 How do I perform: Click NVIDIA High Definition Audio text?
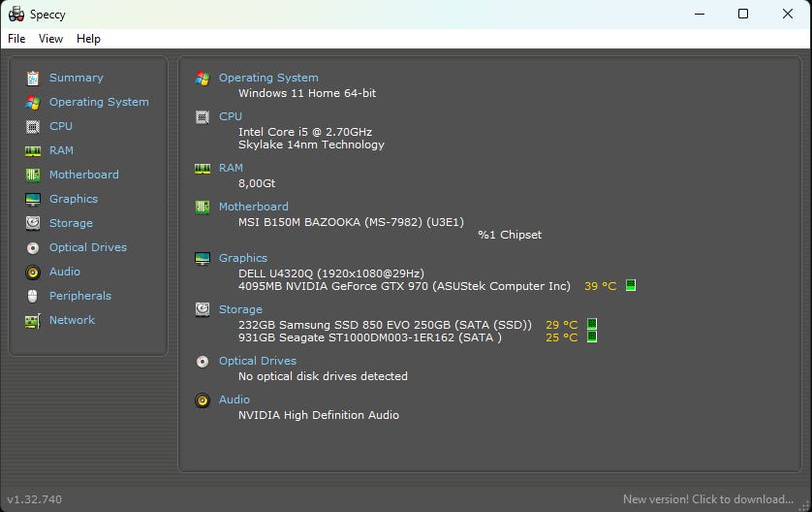(319, 415)
